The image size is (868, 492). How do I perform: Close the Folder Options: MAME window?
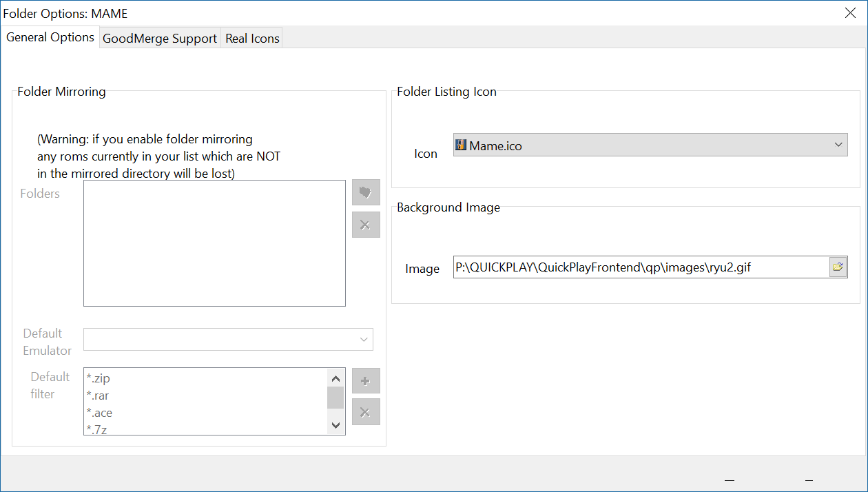tap(850, 12)
